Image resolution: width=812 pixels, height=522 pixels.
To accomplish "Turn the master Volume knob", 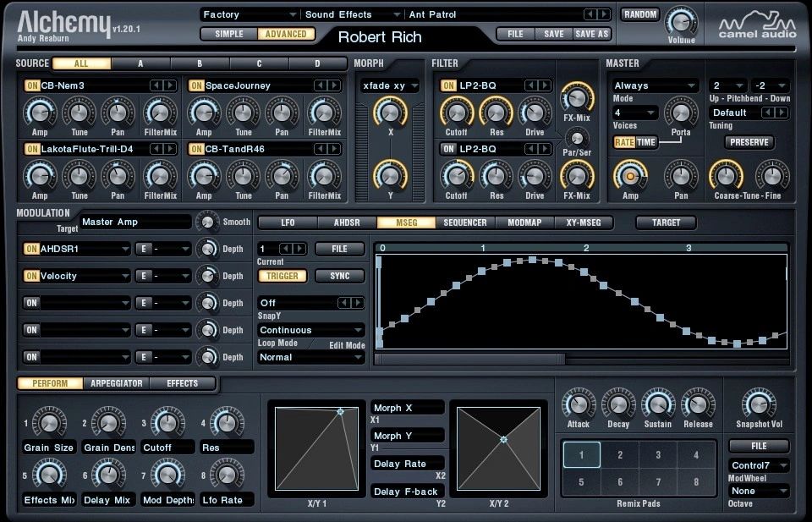I will 681,24.
